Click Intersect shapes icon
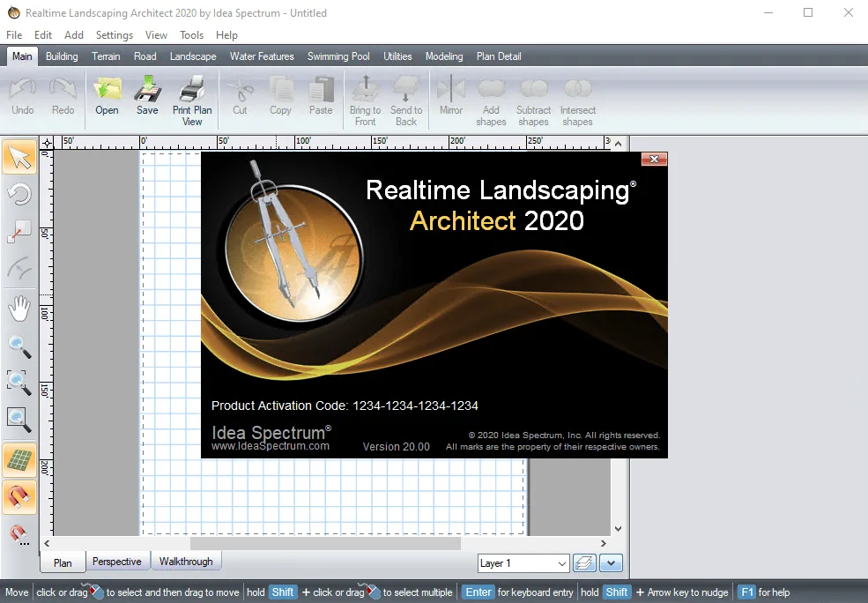 [x=577, y=88]
